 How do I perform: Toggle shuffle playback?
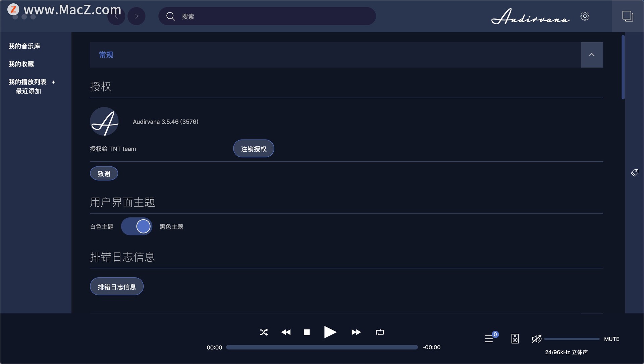click(x=264, y=332)
